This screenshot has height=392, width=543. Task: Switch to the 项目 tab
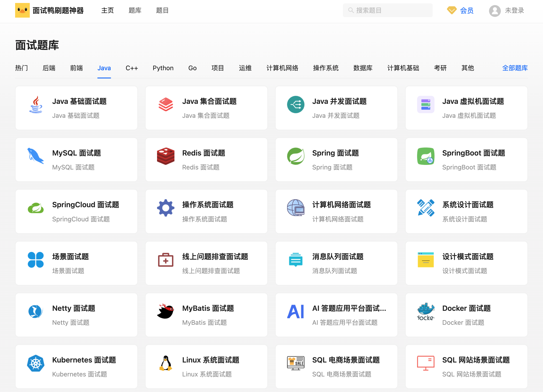click(x=218, y=68)
